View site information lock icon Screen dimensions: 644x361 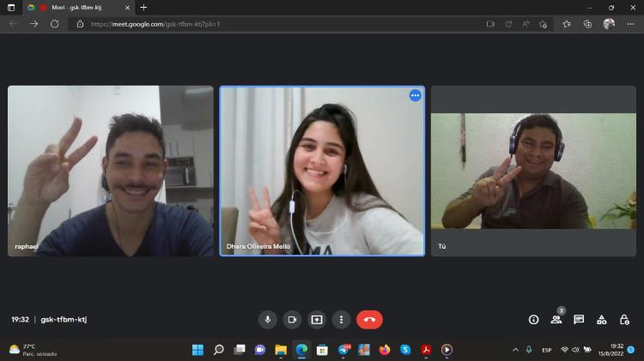pyautogui.click(x=80, y=24)
